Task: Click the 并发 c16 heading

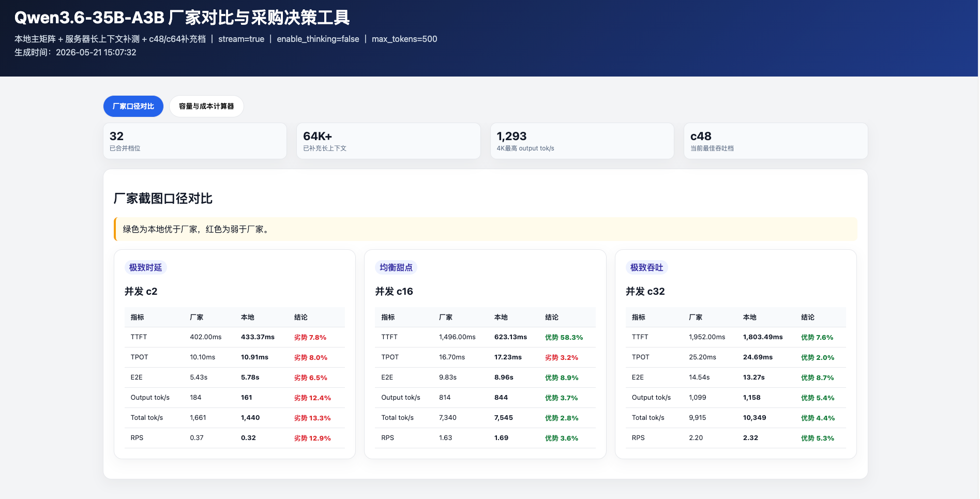Action: coord(394,292)
